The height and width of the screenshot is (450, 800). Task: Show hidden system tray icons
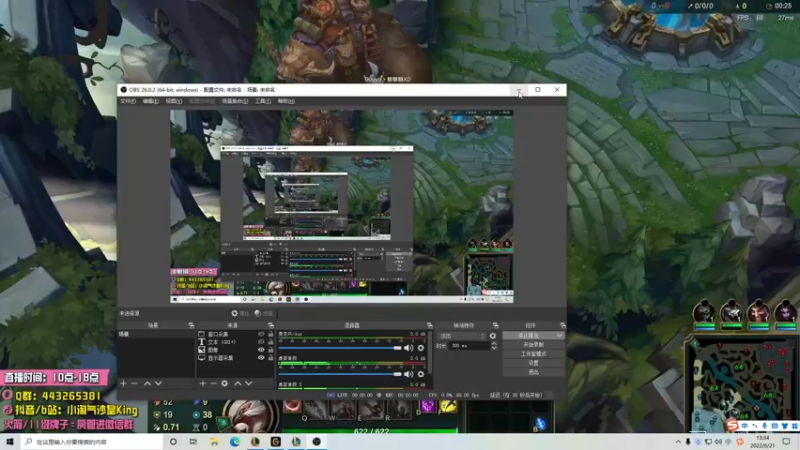[678, 441]
